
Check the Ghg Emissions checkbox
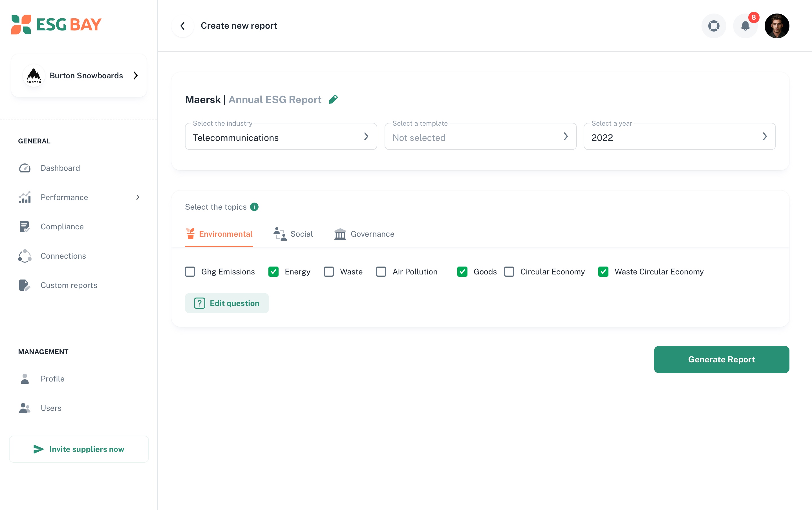tap(190, 271)
